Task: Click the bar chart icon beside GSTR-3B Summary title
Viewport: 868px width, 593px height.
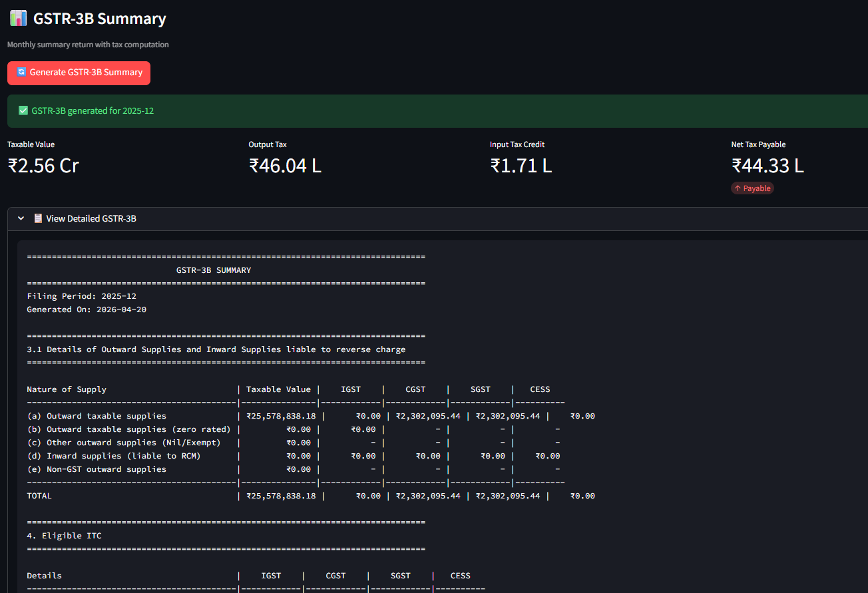Action: [x=18, y=18]
